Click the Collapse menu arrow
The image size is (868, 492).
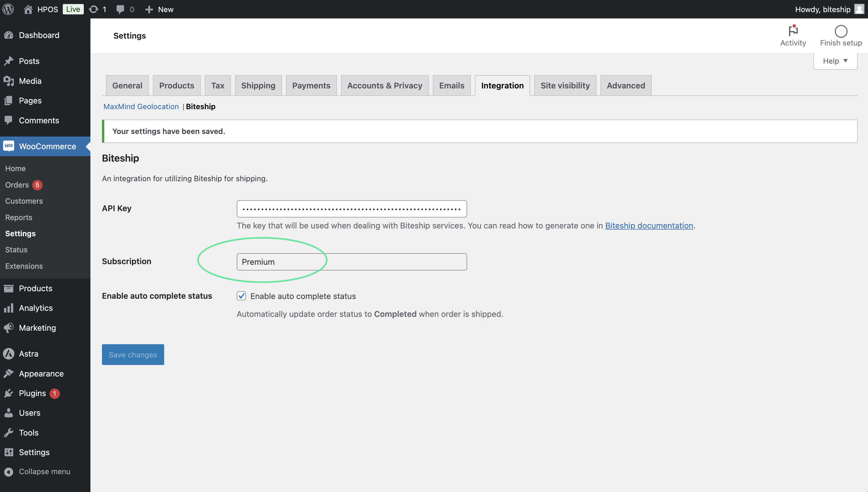tap(9, 472)
